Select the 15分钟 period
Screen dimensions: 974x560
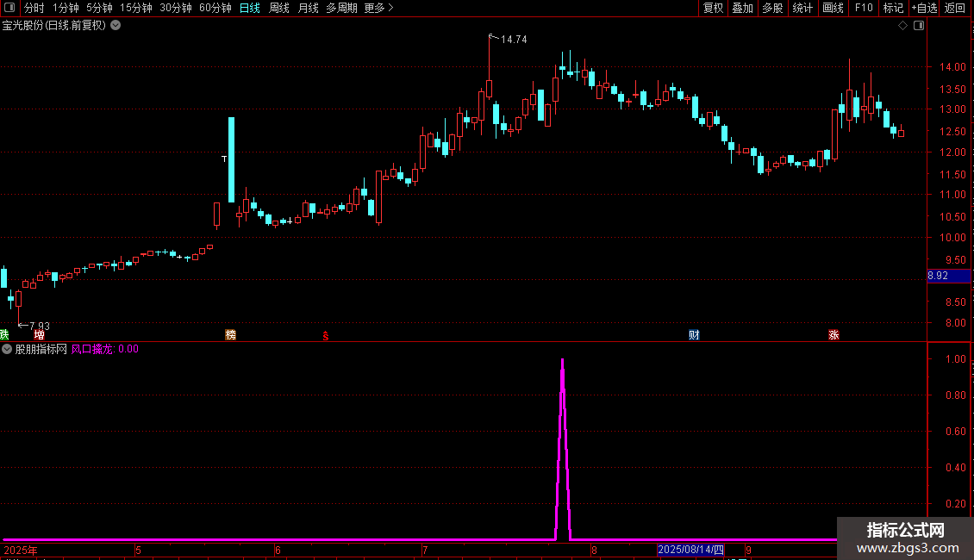click(x=135, y=8)
